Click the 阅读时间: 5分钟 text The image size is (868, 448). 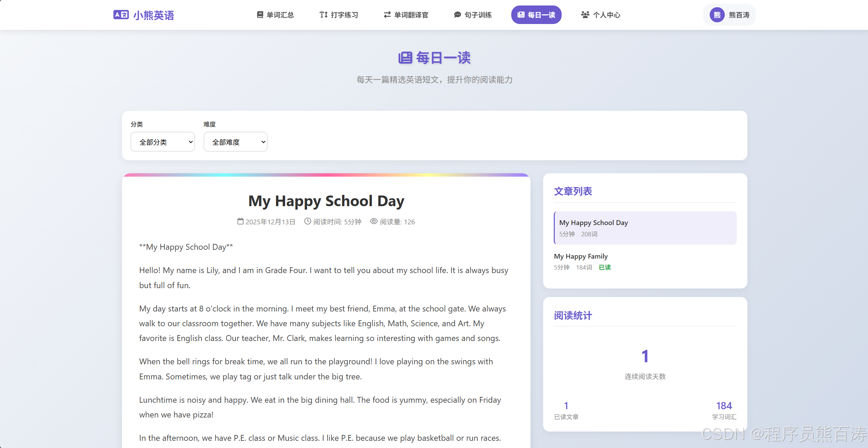[337, 222]
